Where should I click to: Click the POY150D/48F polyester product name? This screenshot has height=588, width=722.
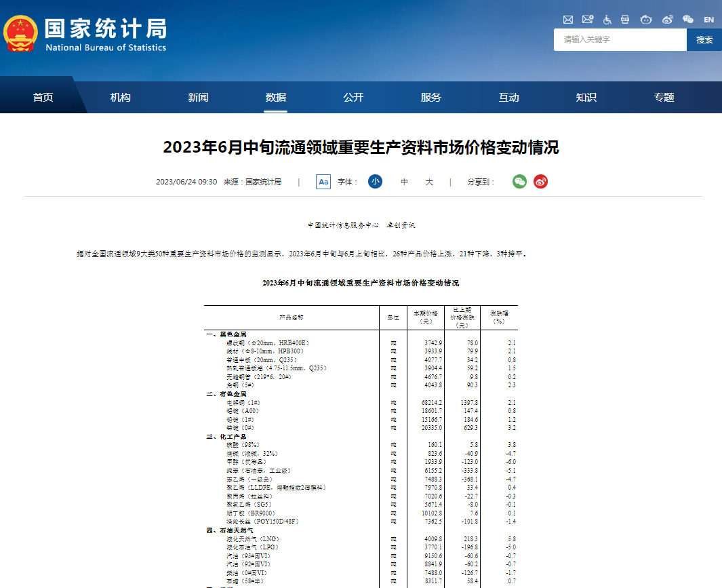(262, 522)
